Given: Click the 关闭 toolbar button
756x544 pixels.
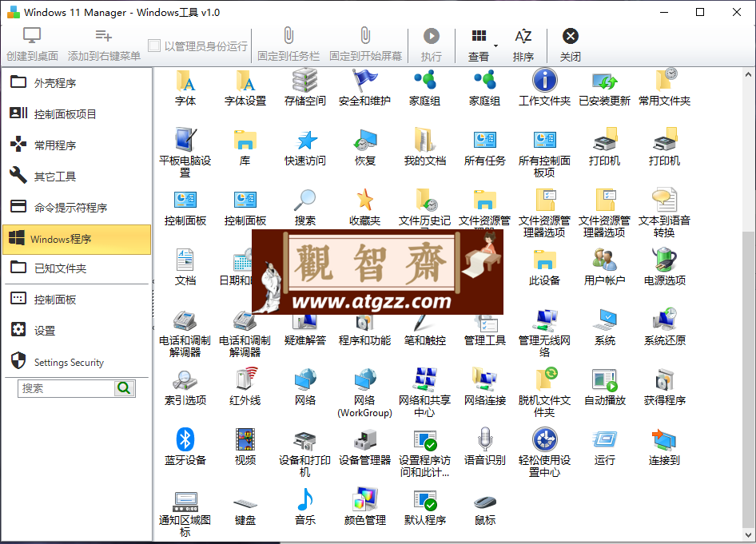Looking at the screenshot, I should 571,44.
